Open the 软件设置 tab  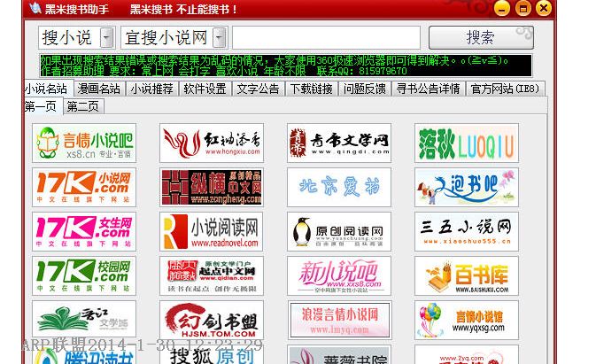205,89
